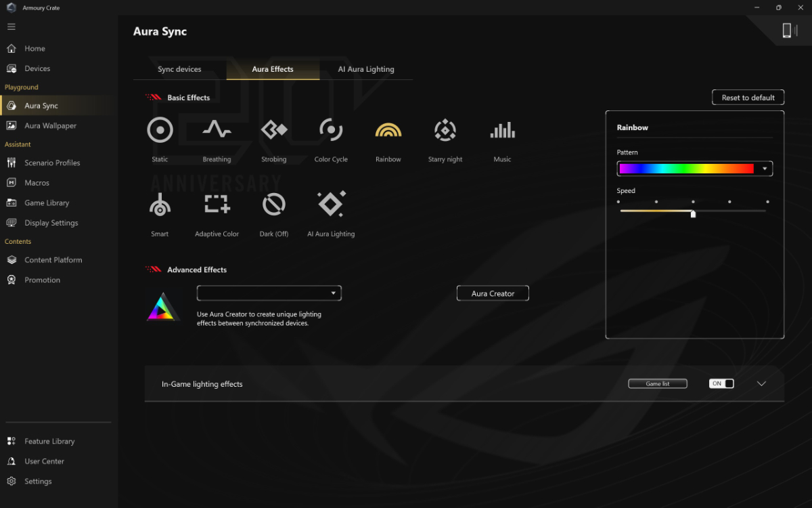Open Aura Sync label in the sidebar
Screen dimensions: 812x508
pos(41,106)
